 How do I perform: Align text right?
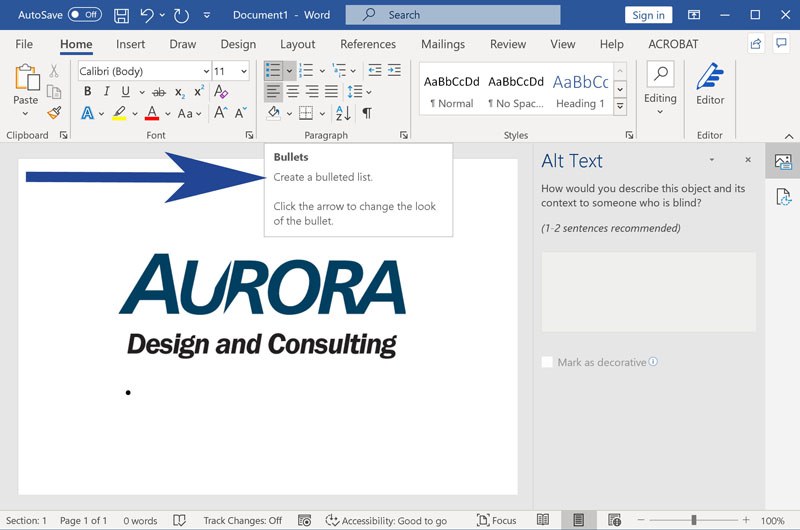pyautogui.click(x=312, y=92)
